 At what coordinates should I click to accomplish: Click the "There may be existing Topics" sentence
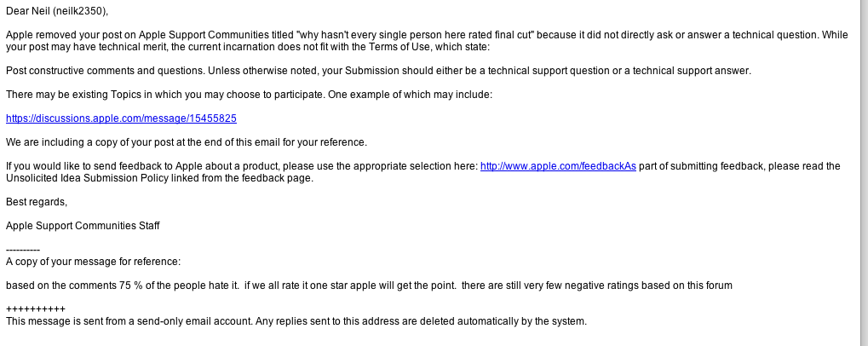pos(249,95)
